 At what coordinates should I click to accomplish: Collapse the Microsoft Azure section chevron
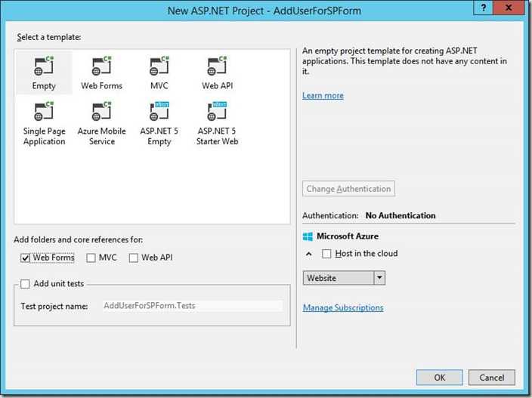[309, 254]
